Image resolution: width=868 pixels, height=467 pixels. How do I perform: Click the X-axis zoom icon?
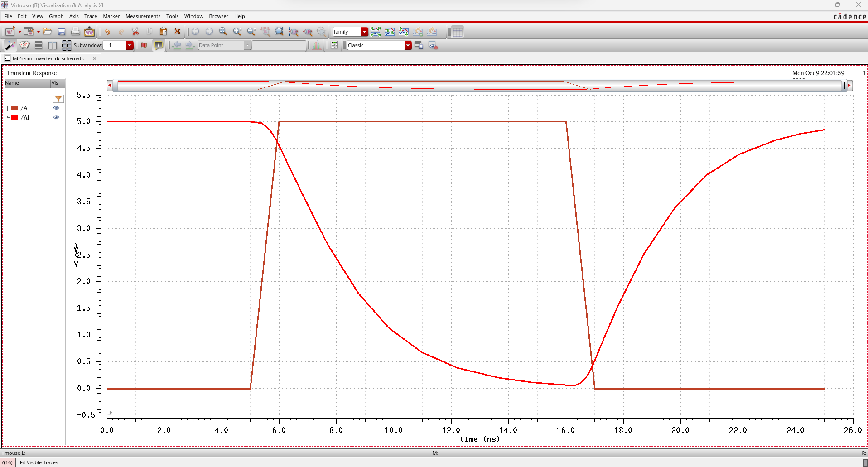[294, 32]
